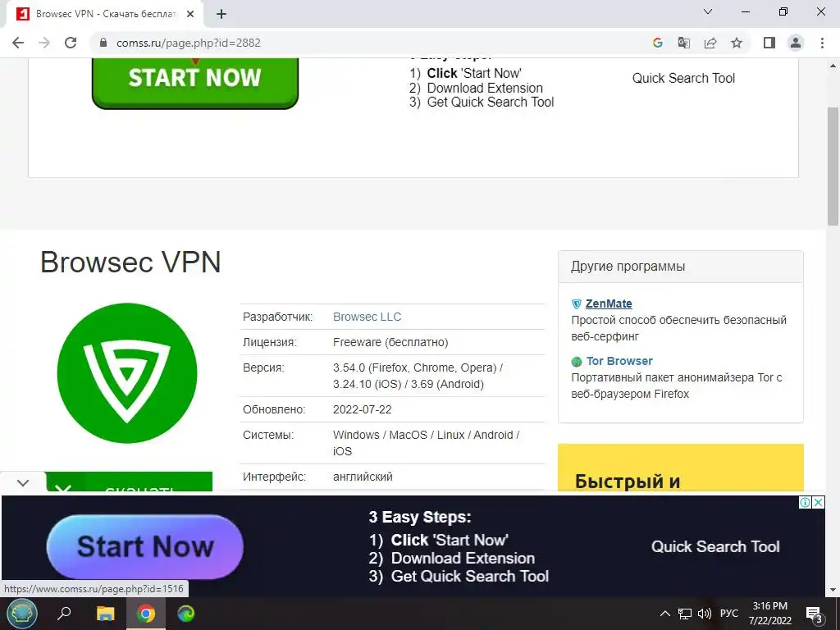Close the bottom ad banner
840x630 pixels.
click(818, 503)
